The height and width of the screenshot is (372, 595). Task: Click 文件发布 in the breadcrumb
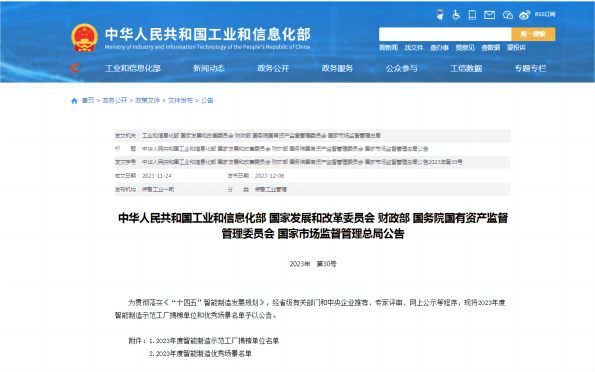tap(180, 101)
